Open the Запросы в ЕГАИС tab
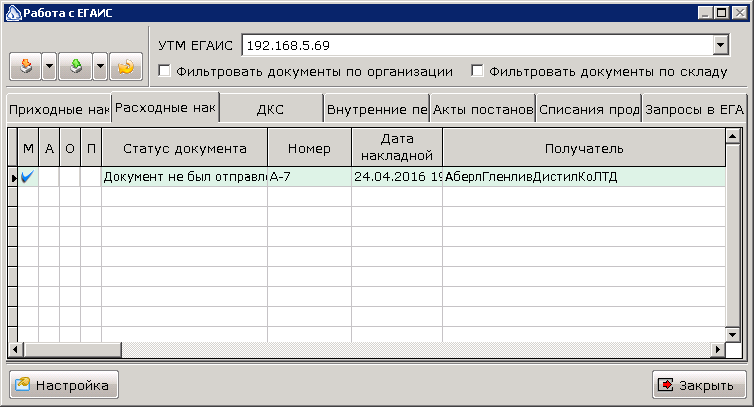 click(x=694, y=110)
